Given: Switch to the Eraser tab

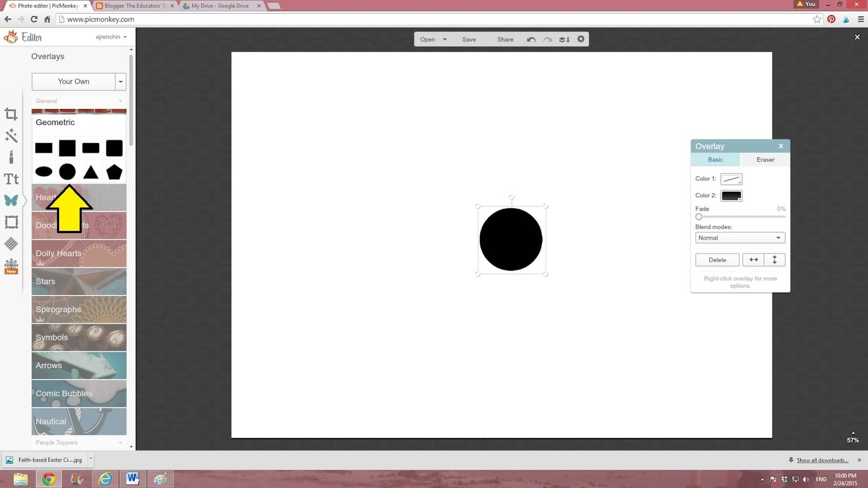Looking at the screenshot, I should tap(765, 160).
